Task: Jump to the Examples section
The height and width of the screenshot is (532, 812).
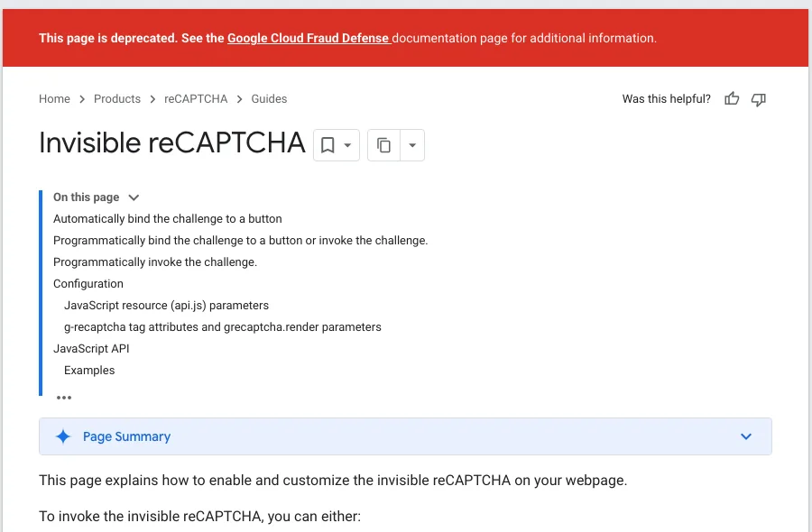Action: click(x=89, y=371)
